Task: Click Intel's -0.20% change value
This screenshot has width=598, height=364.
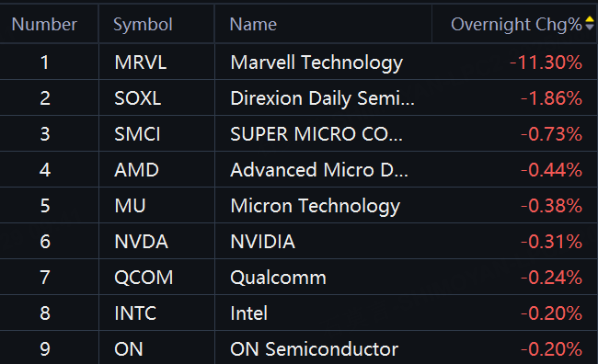Action: click(x=551, y=313)
